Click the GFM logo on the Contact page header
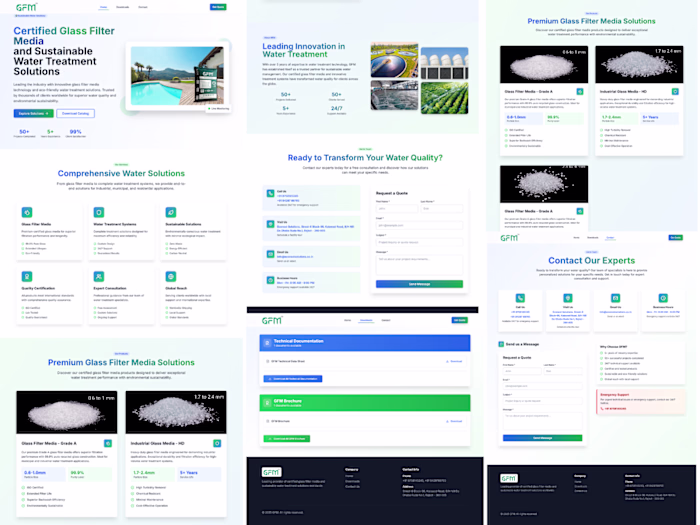The height and width of the screenshot is (525, 700). pyautogui.click(x=509, y=238)
